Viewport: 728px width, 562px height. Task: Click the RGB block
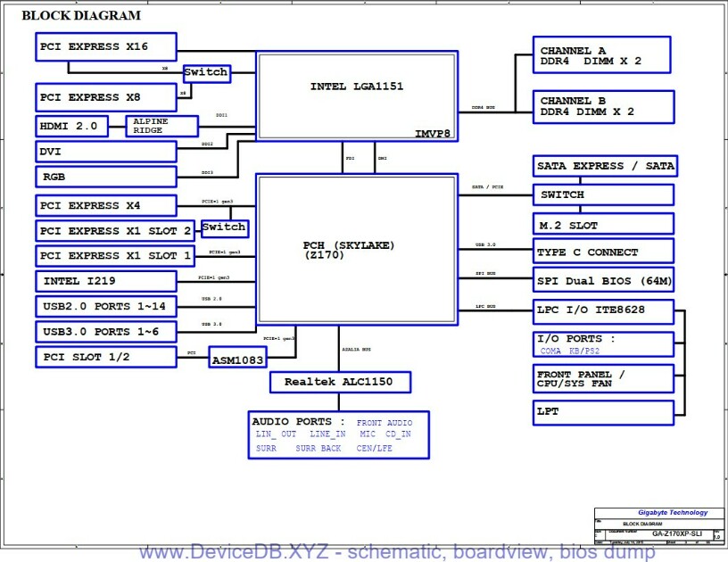pyautogui.click(x=106, y=177)
